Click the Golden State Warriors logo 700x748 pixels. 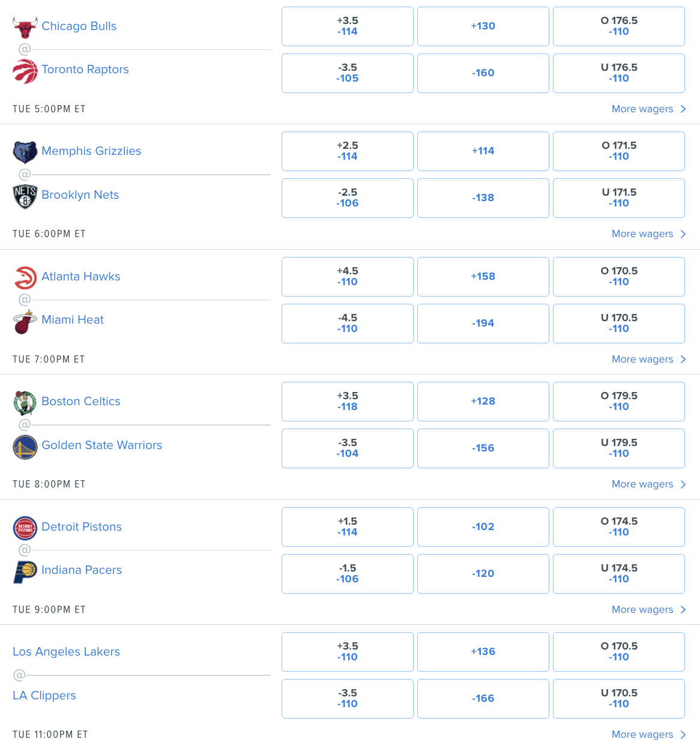click(x=25, y=447)
